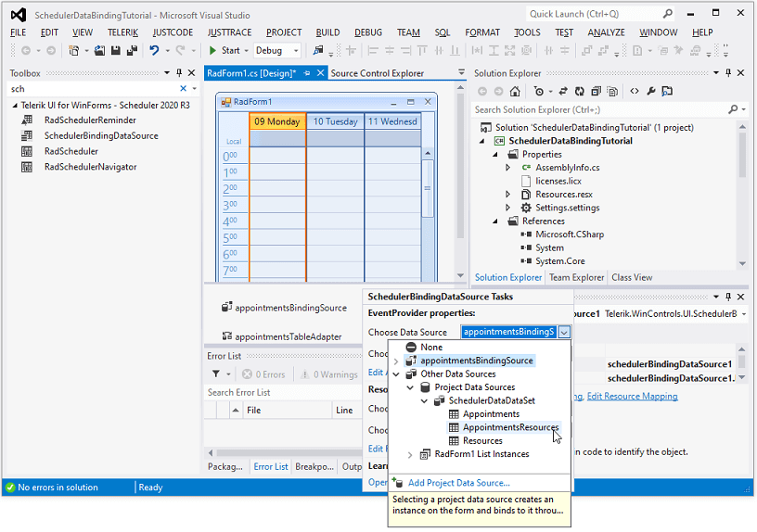The height and width of the screenshot is (532, 757).
Task: Click the Solution Explorer search magnifier icon
Action: point(733,109)
